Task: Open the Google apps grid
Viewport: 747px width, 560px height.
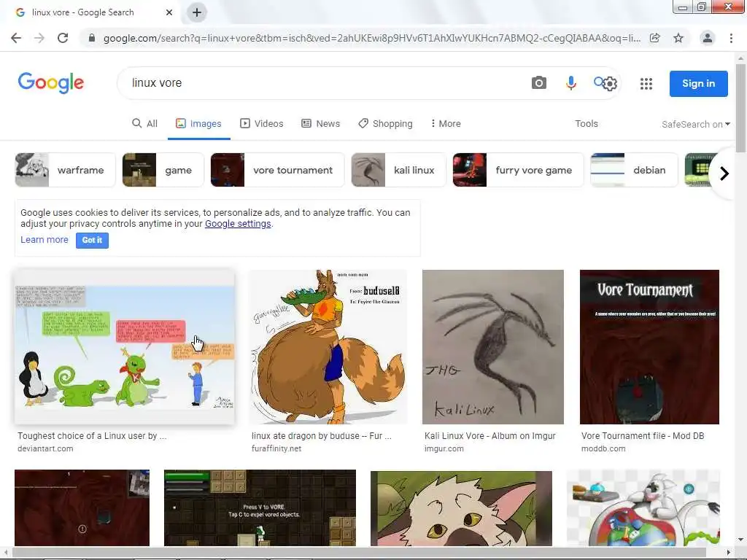Action: tap(646, 84)
